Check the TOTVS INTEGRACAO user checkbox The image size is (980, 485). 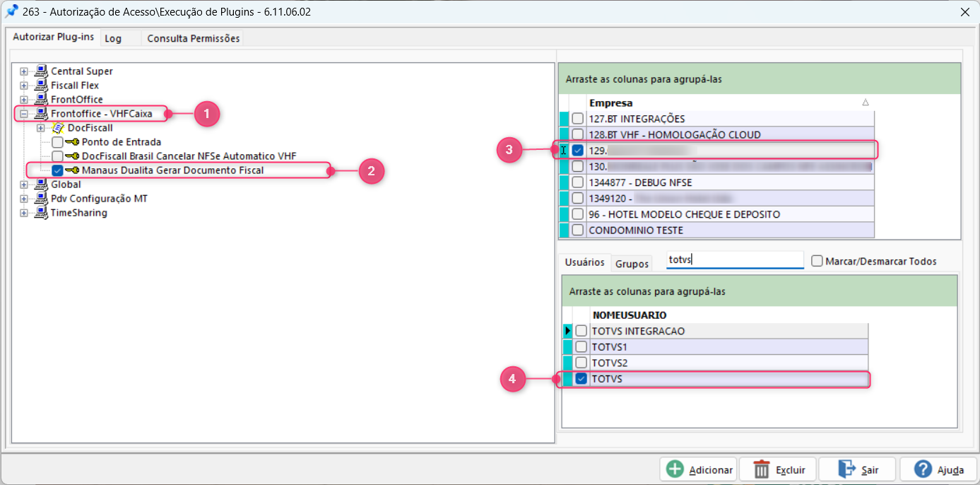[581, 331]
